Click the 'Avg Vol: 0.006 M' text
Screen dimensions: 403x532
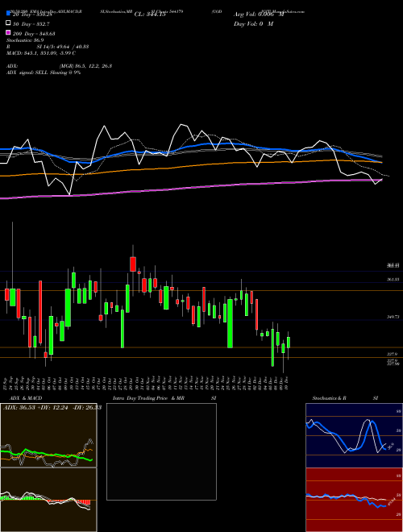[x=259, y=15]
